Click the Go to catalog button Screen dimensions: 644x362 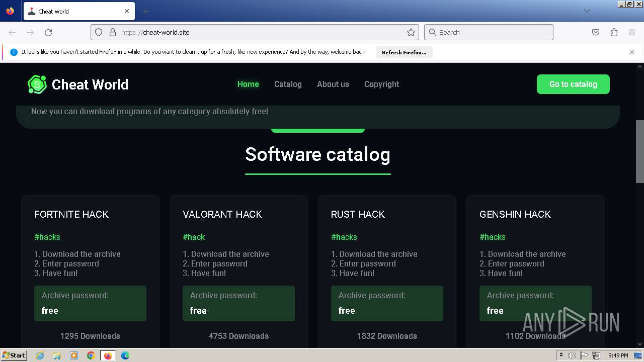tap(573, 84)
